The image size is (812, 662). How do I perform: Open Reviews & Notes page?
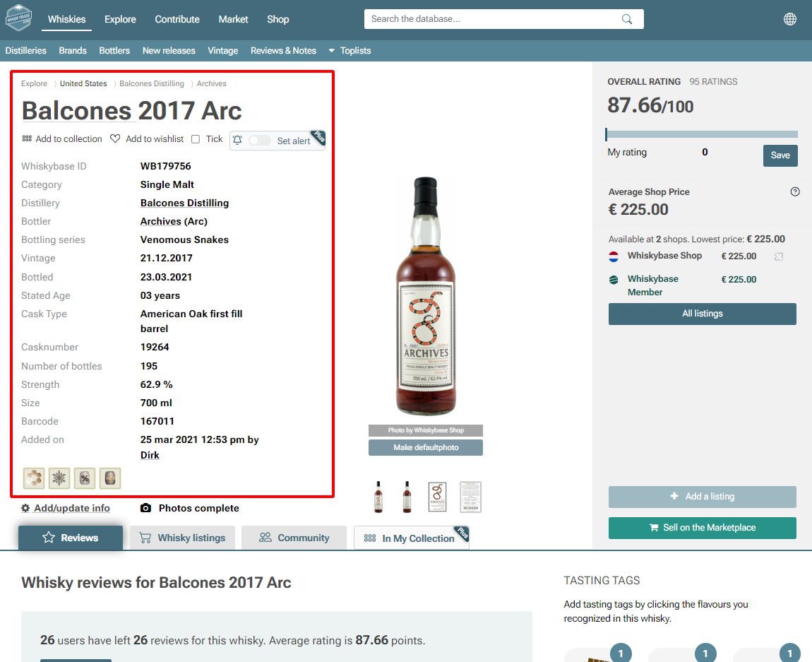point(283,51)
